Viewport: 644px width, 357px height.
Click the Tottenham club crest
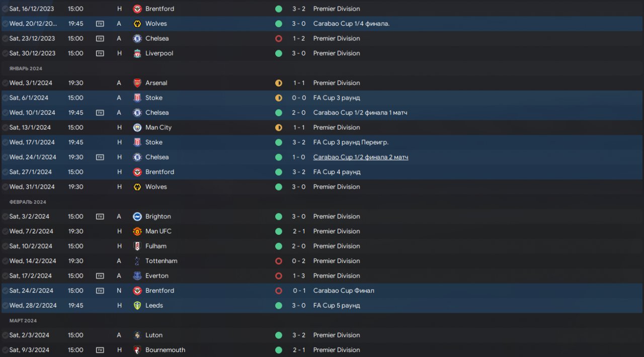[x=137, y=261]
